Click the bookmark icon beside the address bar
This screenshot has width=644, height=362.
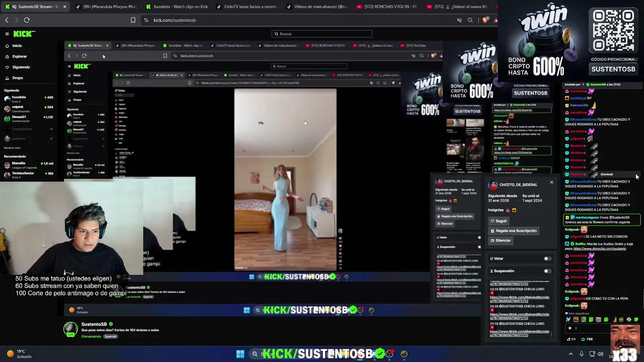[x=133, y=20]
